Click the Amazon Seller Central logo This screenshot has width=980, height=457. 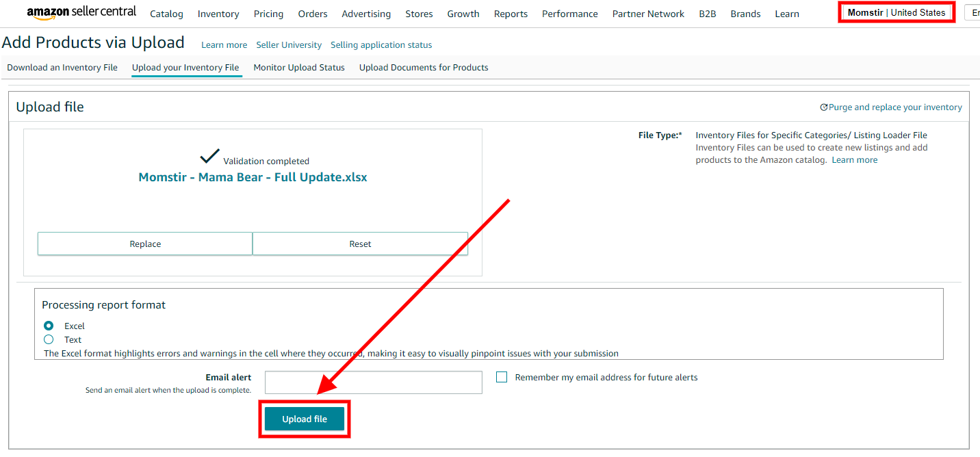(81, 12)
